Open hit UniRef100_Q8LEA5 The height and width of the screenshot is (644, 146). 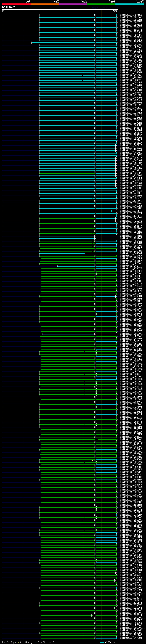click(131, 17)
